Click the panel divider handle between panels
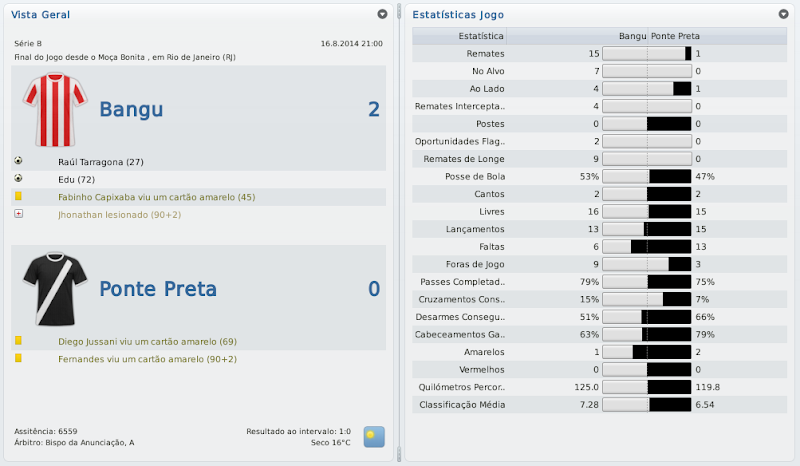Image resolution: width=800 pixels, height=466 pixels. [399, 455]
